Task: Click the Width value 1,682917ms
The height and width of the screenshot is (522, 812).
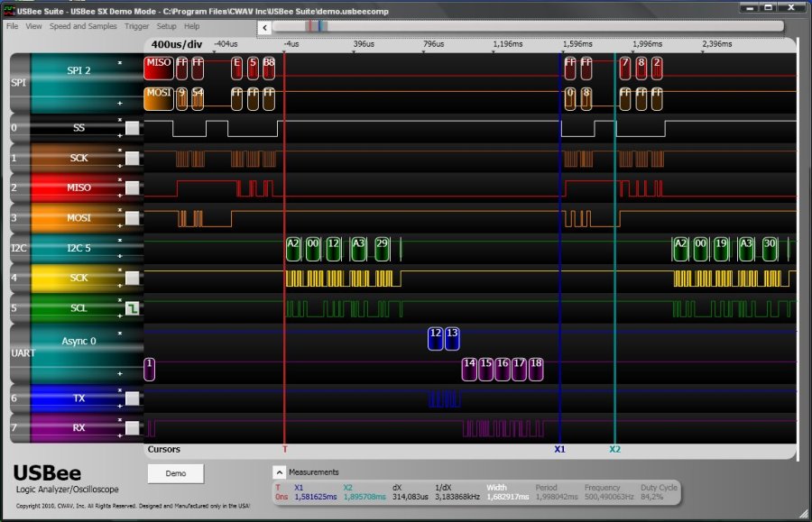Action: [x=507, y=497]
